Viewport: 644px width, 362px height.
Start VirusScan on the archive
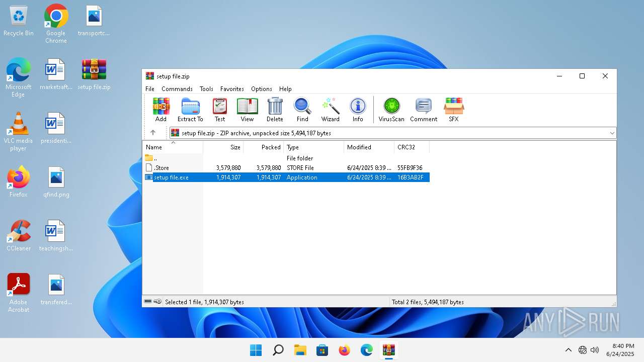pos(391,110)
